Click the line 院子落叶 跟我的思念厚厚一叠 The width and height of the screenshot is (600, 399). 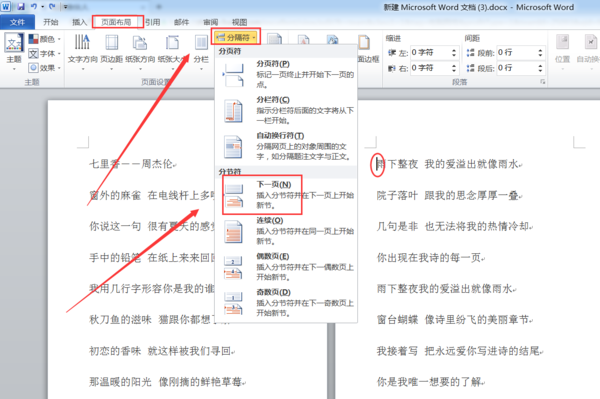449,196
